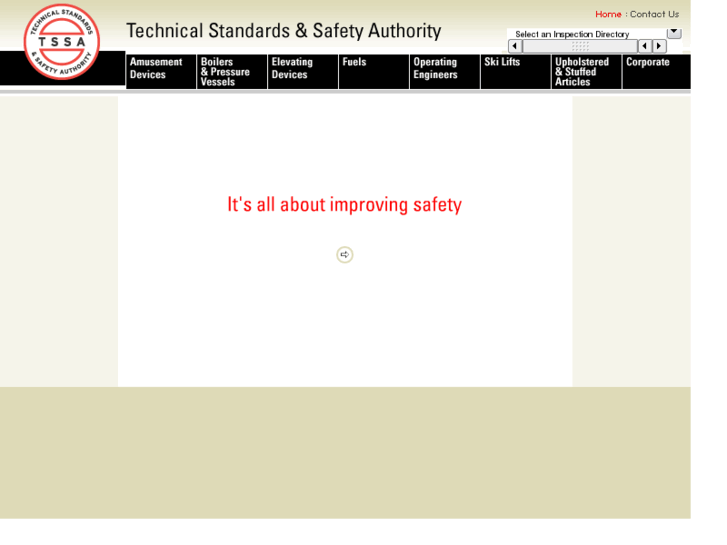Open the Boilers & Pressure Vessels menu
Image resolution: width=727 pixels, height=545 pixels.
232,71
